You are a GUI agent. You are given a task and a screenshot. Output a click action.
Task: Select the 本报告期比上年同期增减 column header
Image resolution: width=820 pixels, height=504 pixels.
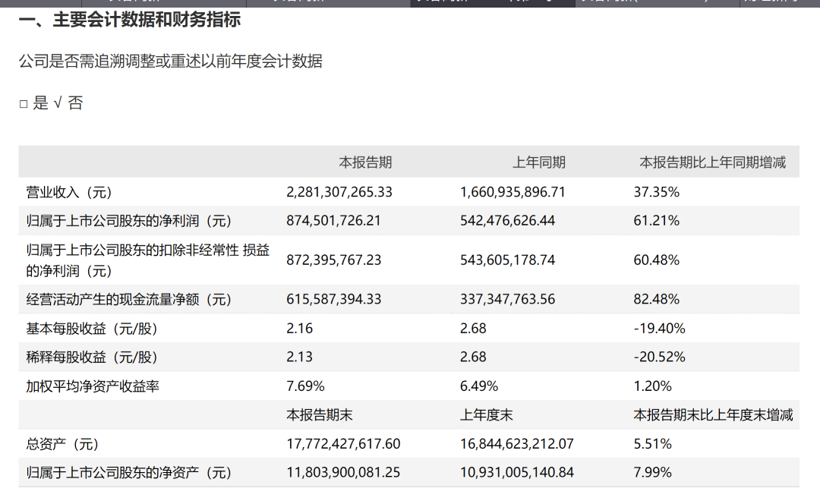click(712, 162)
